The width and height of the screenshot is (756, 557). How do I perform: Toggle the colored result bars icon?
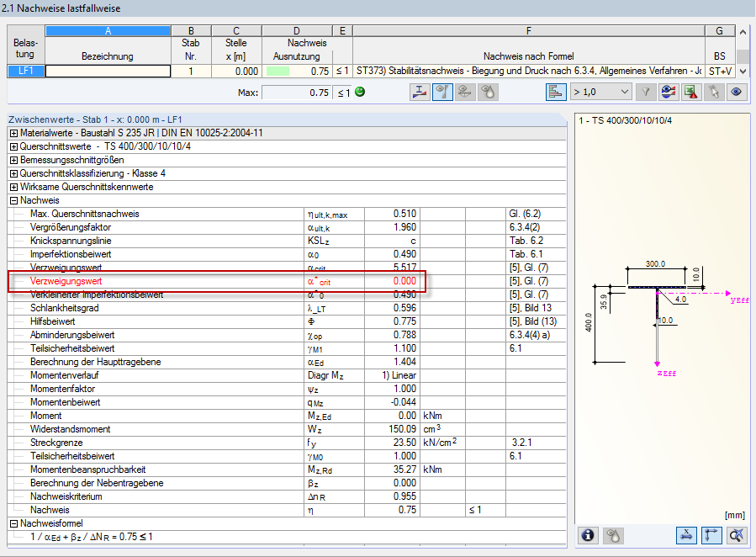556,92
